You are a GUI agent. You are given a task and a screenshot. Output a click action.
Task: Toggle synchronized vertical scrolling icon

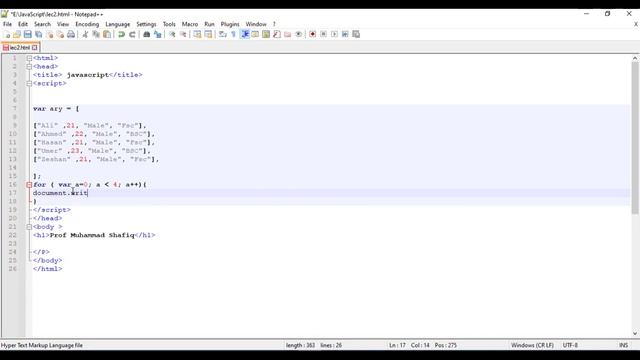click(x=197, y=34)
